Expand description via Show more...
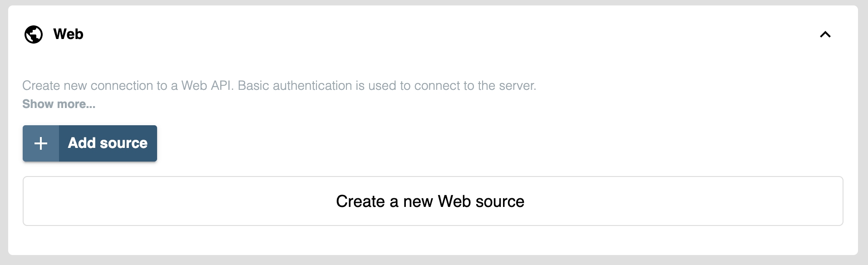Screen dimensions: 868x265 click(x=59, y=104)
